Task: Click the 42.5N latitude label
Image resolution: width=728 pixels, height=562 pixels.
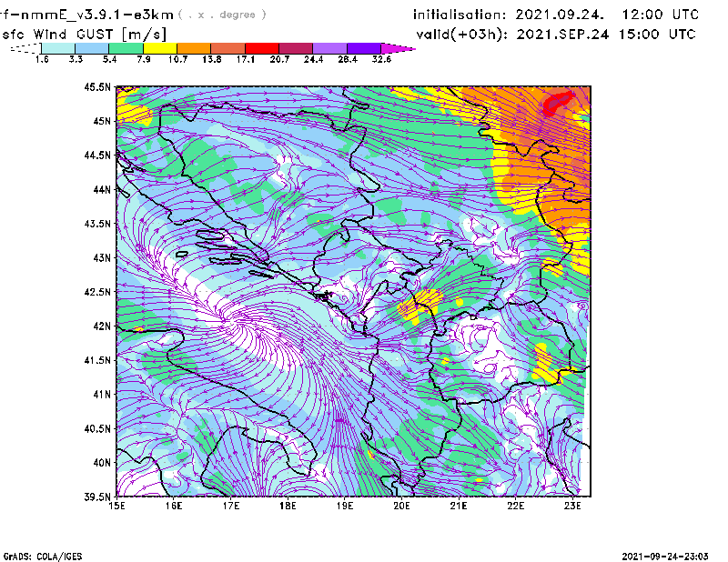Action: coord(97,291)
